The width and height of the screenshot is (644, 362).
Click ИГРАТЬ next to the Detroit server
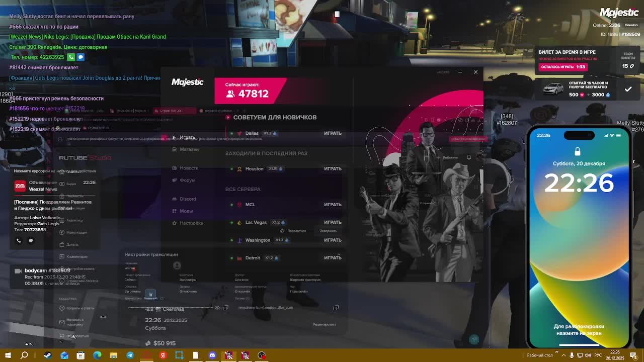tap(333, 258)
